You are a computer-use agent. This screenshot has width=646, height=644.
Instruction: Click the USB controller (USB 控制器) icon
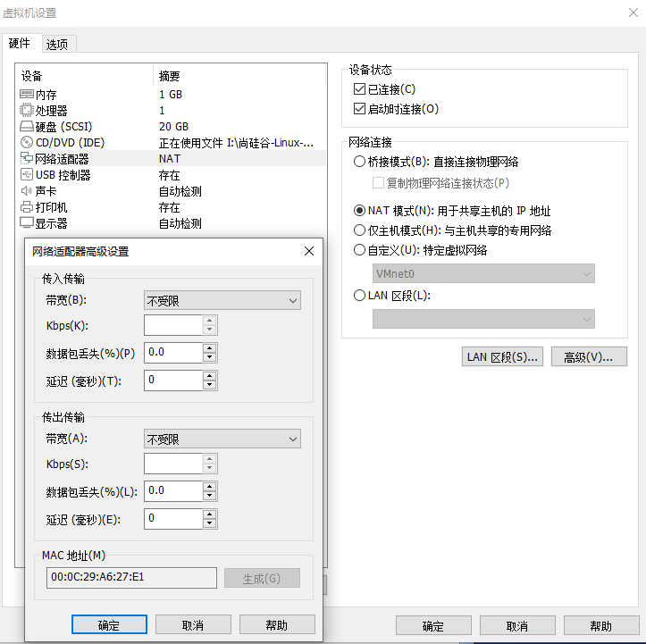point(27,174)
